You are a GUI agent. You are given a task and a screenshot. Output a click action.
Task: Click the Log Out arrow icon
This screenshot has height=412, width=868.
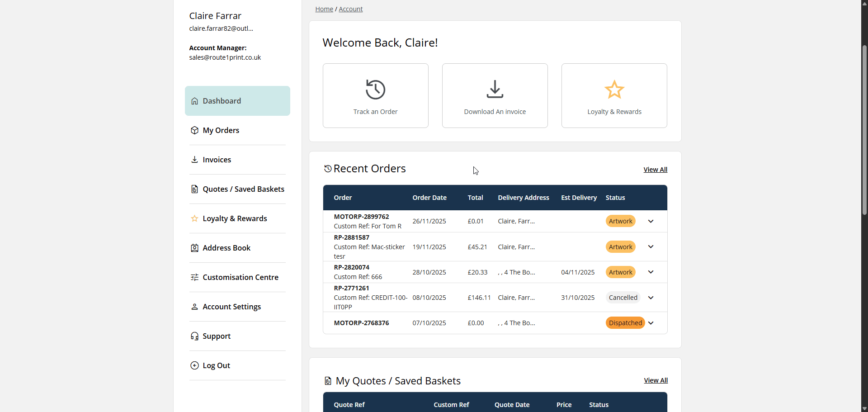tap(194, 365)
